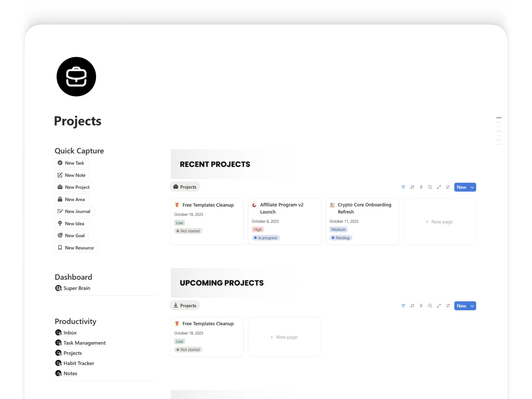The height and width of the screenshot is (399, 532).
Task: Open view settings for Upcoming Projects
Action: [x=448, y=306]
